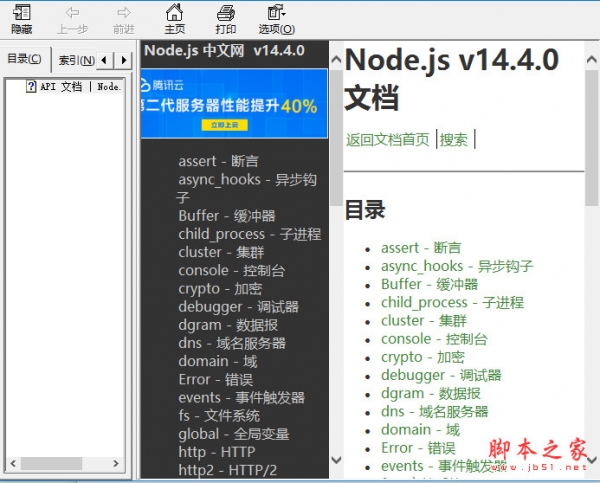Click the 目录 section heading
Screen dimensions: 600x483
pos(365,210)
